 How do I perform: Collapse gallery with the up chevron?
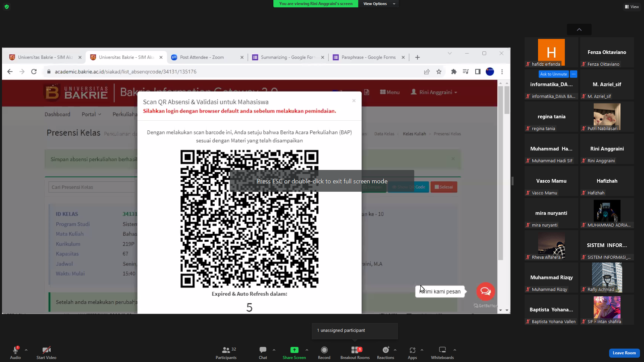579,29
